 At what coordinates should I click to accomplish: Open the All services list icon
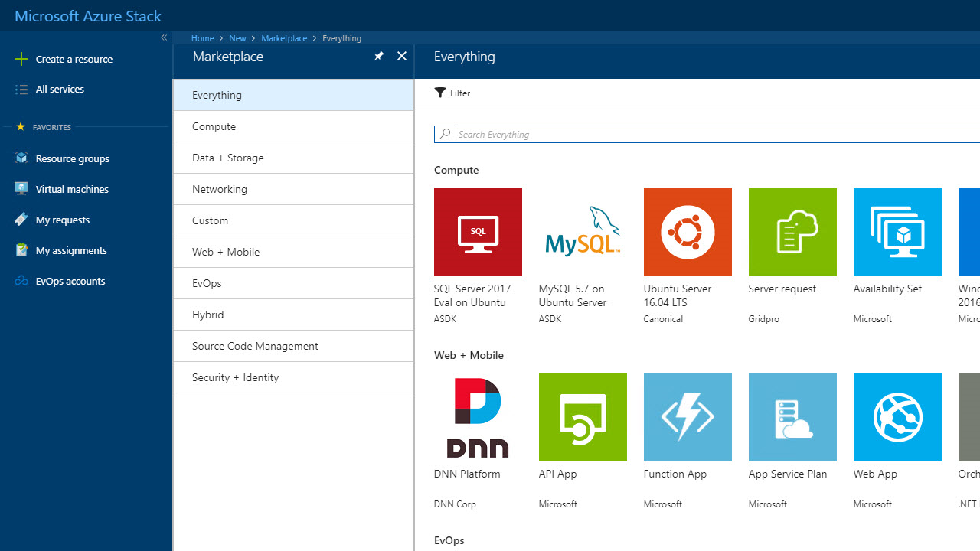click(x=21, y=90)
